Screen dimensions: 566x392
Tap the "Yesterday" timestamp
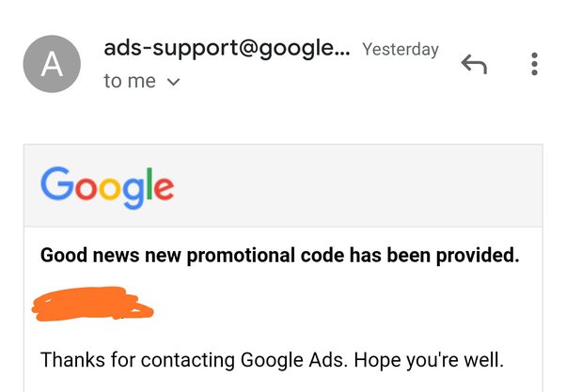point(401,50)
